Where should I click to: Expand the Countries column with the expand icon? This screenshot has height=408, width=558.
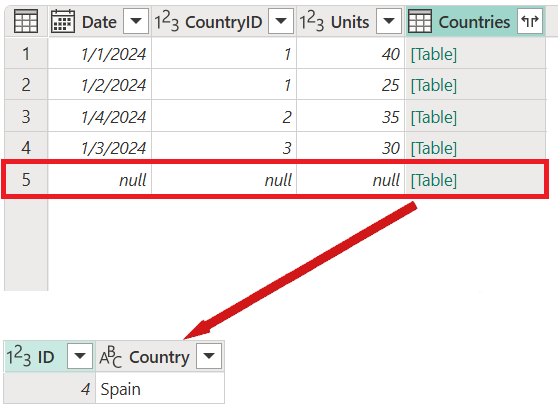530,21
